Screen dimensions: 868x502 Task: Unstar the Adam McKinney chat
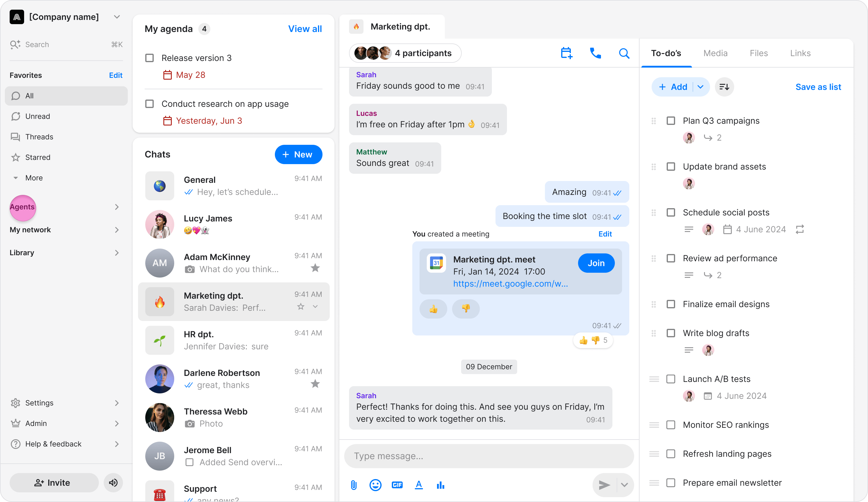tap(315, 268)
